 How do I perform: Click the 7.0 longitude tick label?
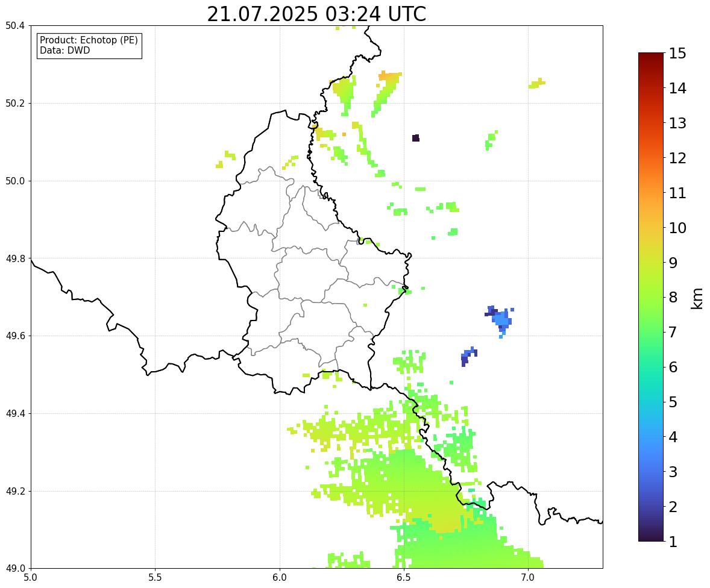click(x=528, y=578)
